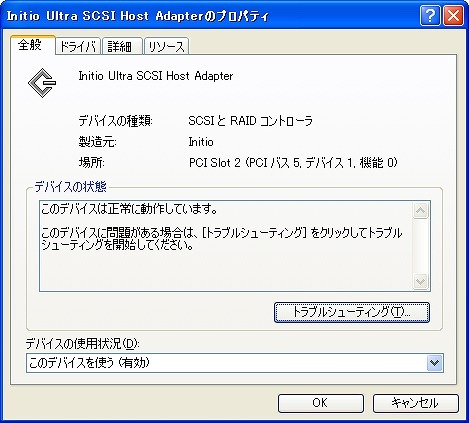
Task: Select the 全般 tab
Action: (x=33, y=45)
